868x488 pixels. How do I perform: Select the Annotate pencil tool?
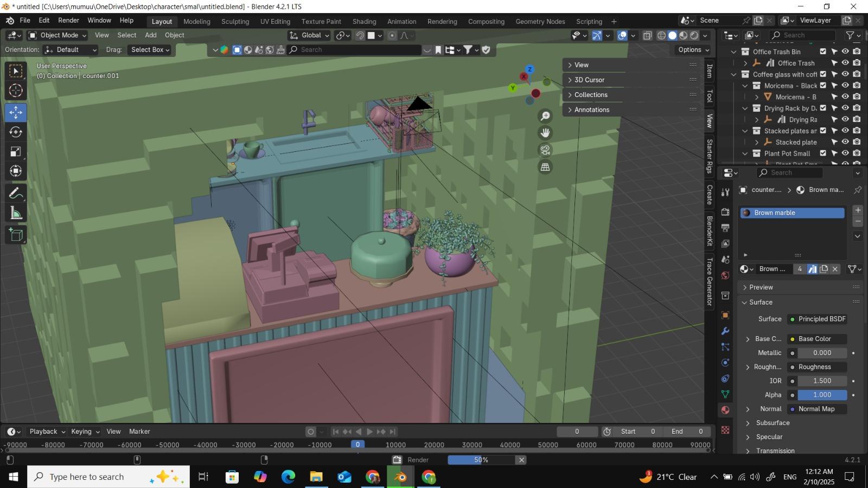[16, 194]
